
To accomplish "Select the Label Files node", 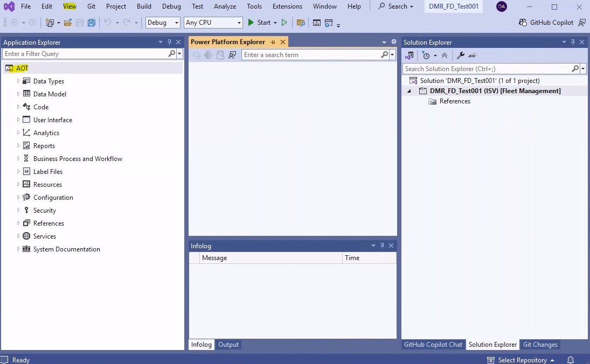I will point(48,171).
